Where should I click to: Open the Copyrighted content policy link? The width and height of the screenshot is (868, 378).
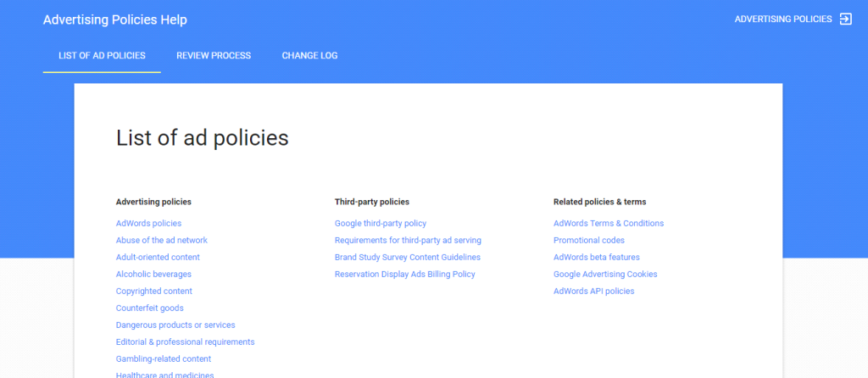click(x=154, y=292)
